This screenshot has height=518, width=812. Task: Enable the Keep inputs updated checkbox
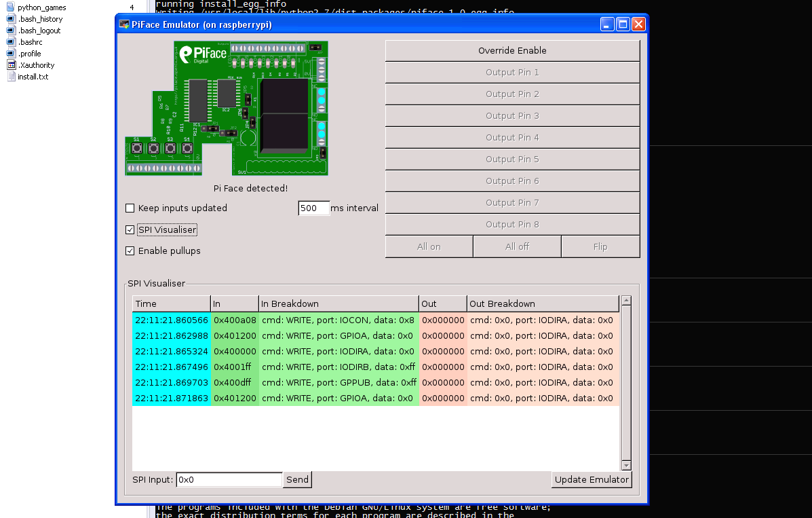(x=130, y=208)
